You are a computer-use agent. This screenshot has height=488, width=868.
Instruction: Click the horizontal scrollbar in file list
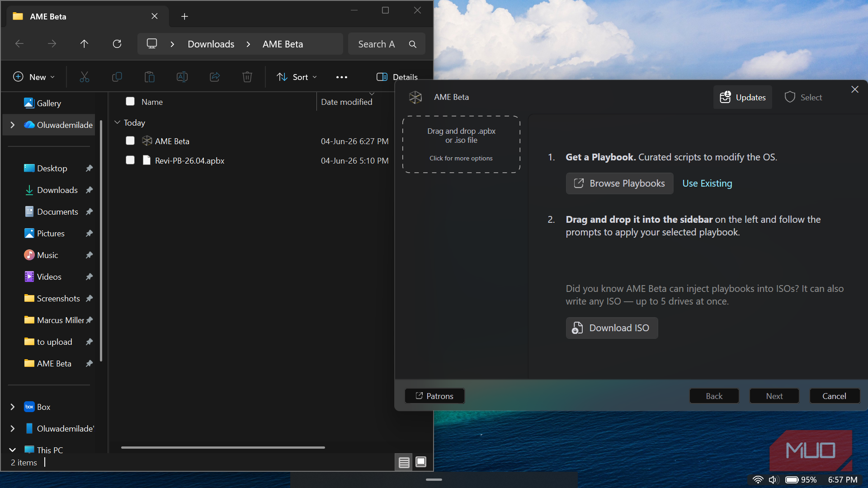pos(223,447)
